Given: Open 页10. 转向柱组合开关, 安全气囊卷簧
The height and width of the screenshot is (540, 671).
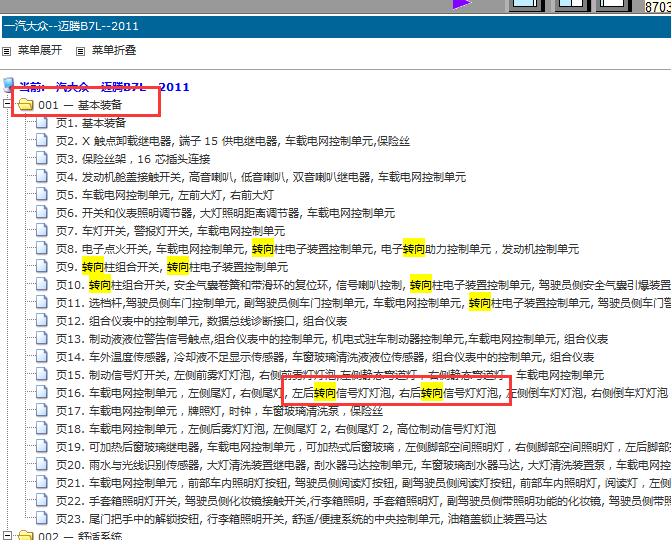Looking at the screenshot, I should tap(363, 285).
